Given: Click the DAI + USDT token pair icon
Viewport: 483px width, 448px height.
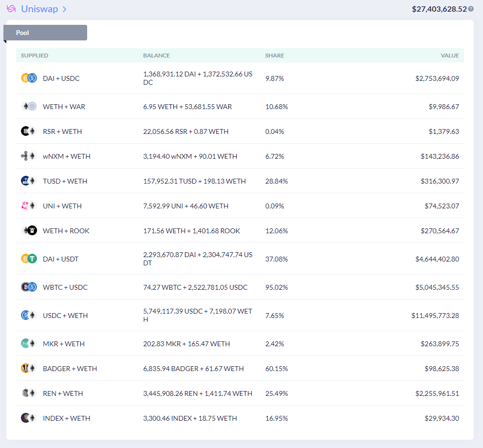Looking at the screenshot, I should pos(29,259).
